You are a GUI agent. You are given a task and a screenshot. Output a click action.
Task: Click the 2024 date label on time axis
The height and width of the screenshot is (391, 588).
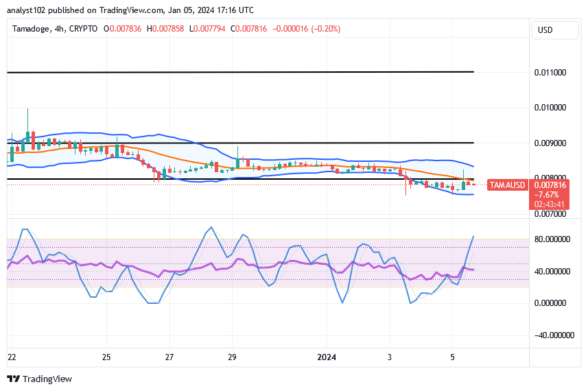327,357
